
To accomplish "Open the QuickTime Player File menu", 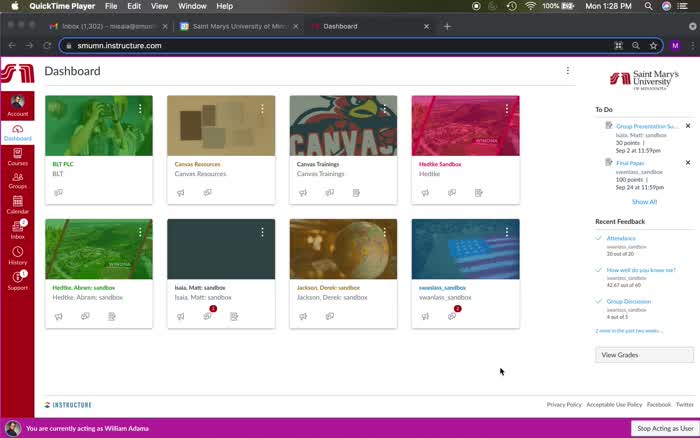I will [x=111, y=6].
